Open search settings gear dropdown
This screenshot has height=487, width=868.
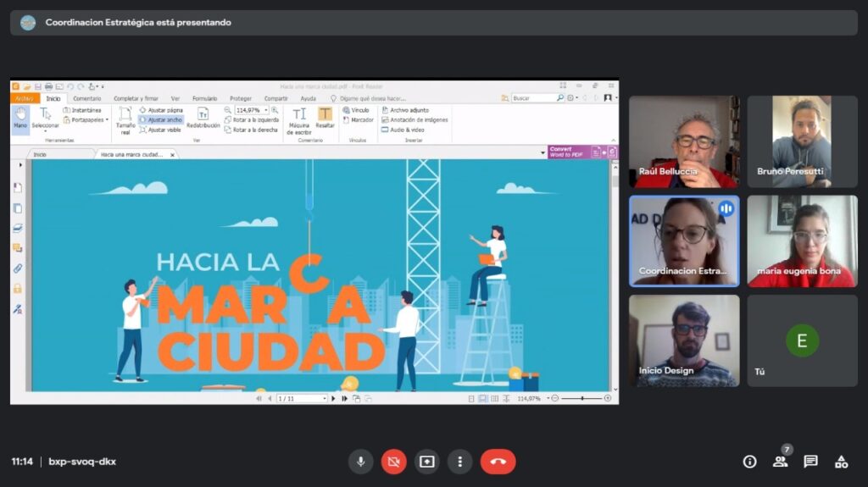(572, 98)
